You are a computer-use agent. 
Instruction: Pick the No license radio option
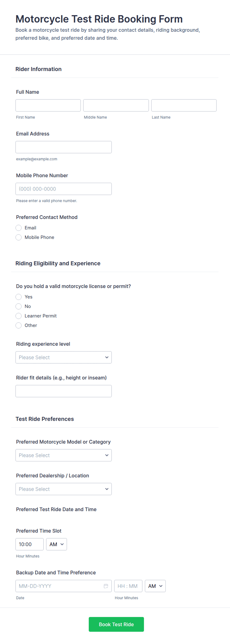point(19,306)
